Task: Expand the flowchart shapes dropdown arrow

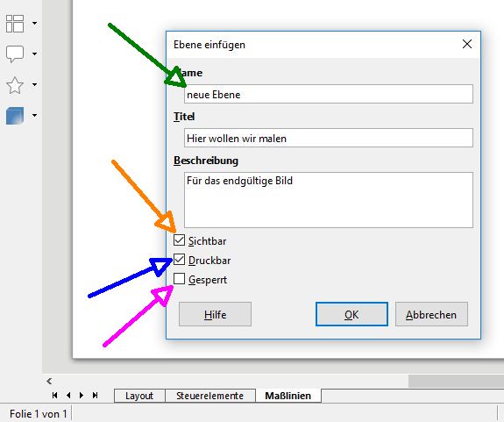Action: pyautogui.click(x=34, y=23)
